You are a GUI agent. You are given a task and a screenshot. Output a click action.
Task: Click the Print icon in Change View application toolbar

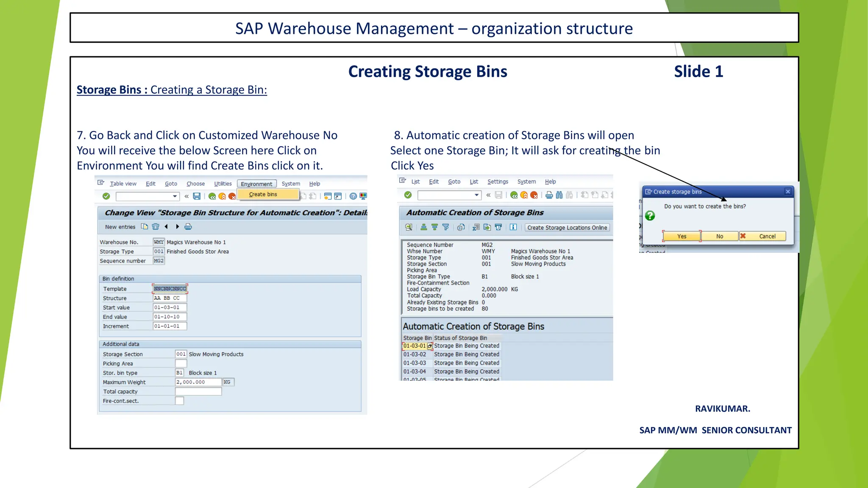pyautogui.click(x=188, y=227)
